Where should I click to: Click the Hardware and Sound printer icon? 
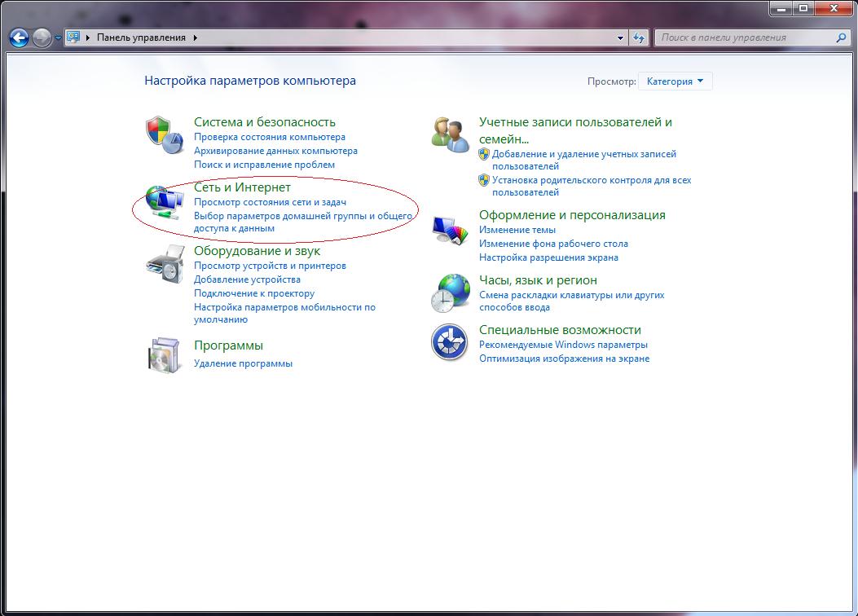(164, 263)
